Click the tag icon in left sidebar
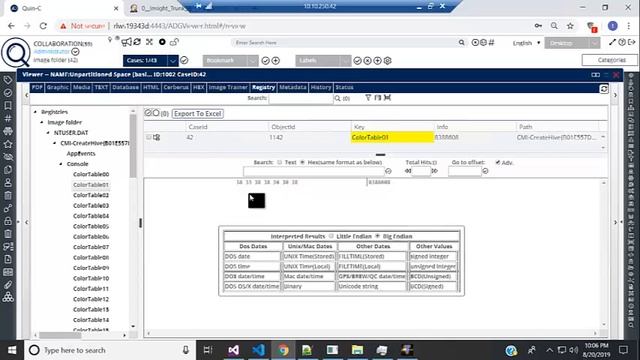640x360 pixels. click(8, 80)
